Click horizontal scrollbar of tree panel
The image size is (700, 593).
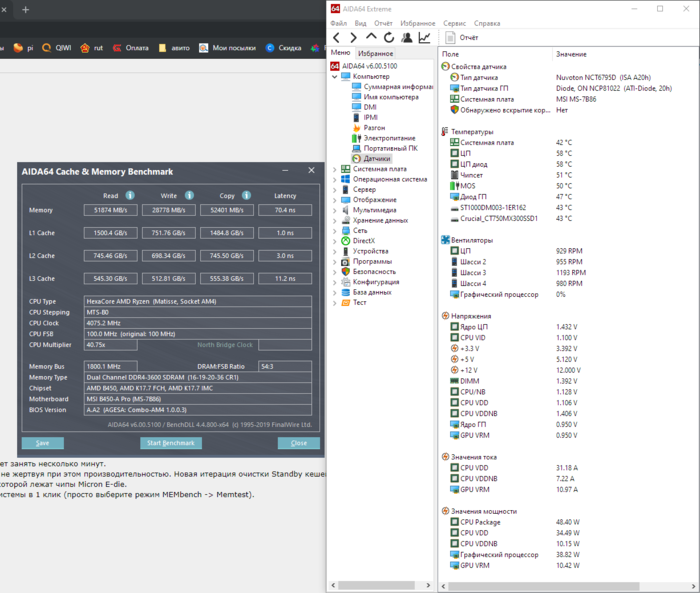(376, 585)
